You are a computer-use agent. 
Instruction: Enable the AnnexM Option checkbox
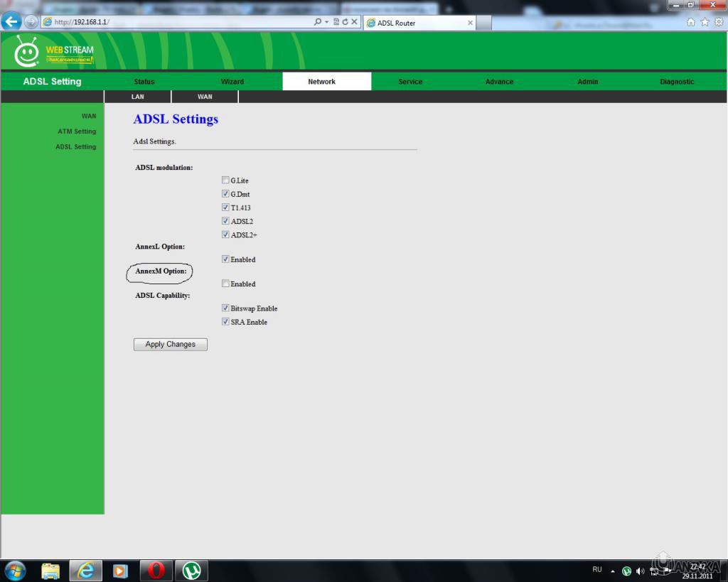(x=225, y=284)
